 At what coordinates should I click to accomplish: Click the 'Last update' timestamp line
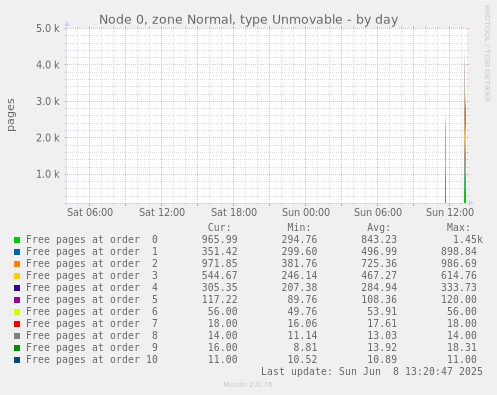click(x=372, y=372)
